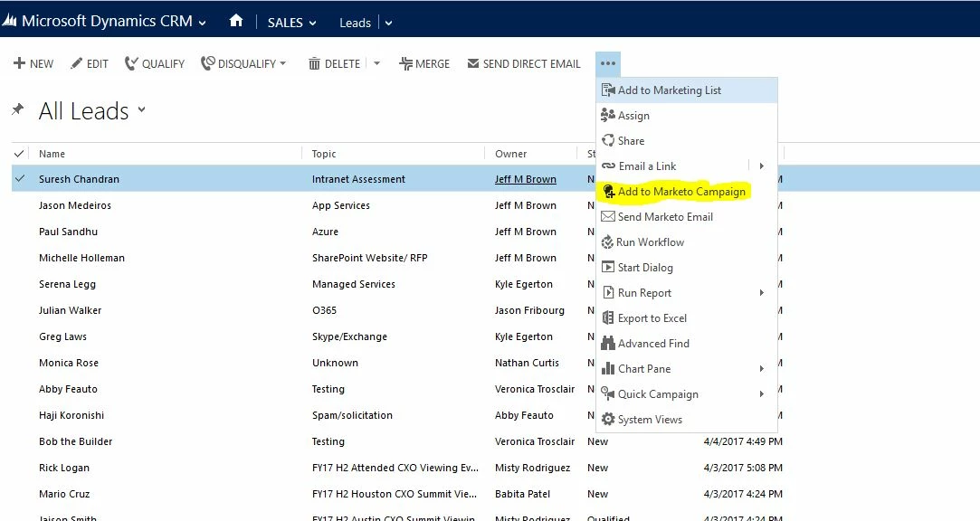Viewport: 980px width, 521px height.
Task: Toggle the select-all checkmark in grid header
Action: pos(19,154)
